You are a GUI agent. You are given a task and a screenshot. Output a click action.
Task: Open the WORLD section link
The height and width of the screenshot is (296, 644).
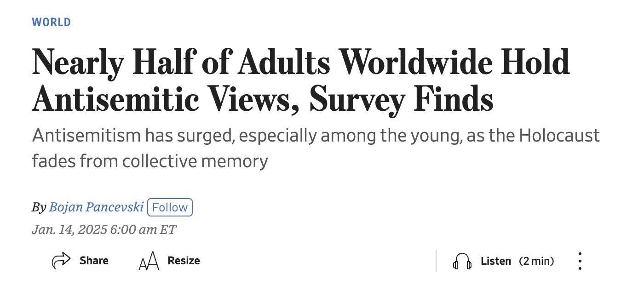52,22
